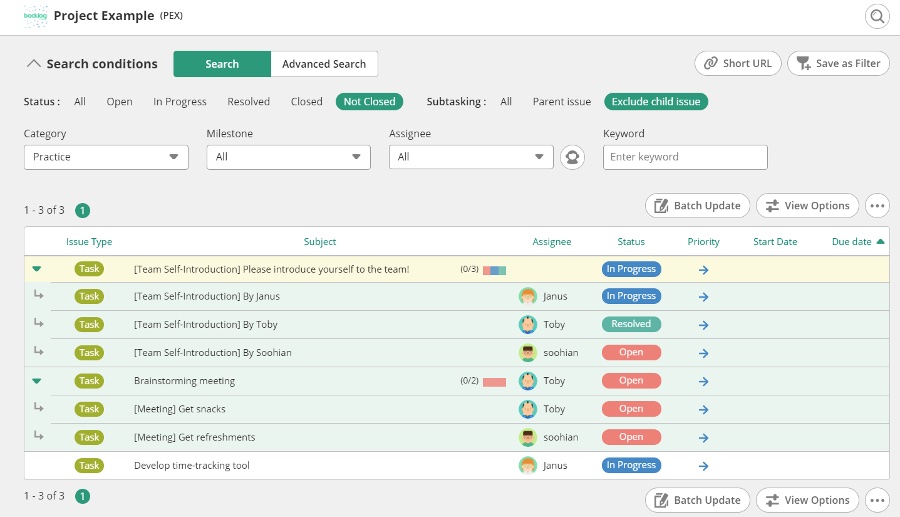Image resolution: width=900 pixels, height=517 pixels.
Task: Select the Open status filter
Action: click(119, 102)
